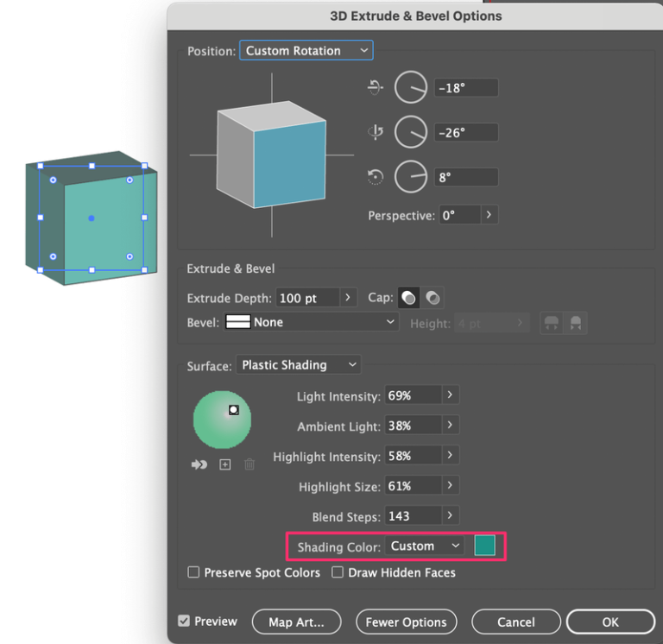
Task: Click the light source handle on sphere
Action: pos(233,410)
